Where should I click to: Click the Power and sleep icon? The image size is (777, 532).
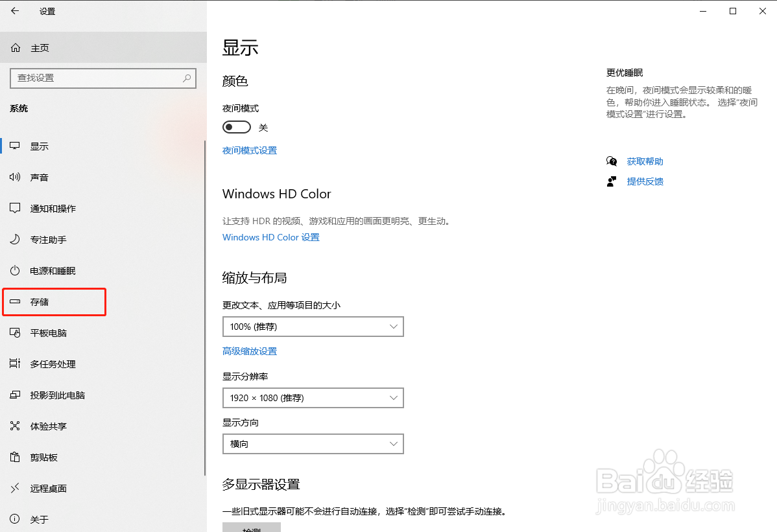click(16, 271)
